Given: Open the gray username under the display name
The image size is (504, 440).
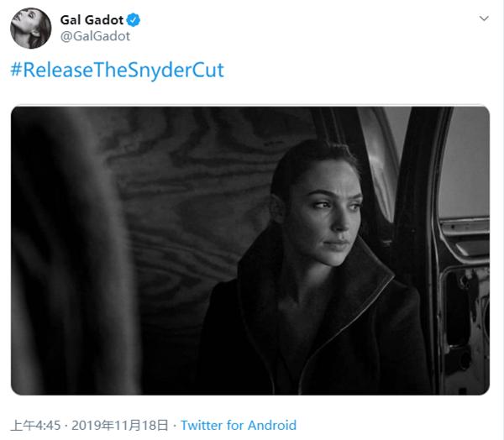Looking at the screenshot, I should pos(95,36).
